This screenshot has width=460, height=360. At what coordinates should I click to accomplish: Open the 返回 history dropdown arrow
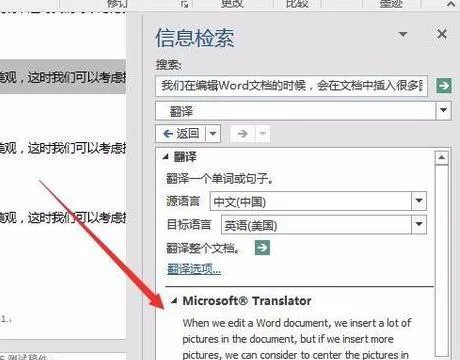click(x=213, y=134)
